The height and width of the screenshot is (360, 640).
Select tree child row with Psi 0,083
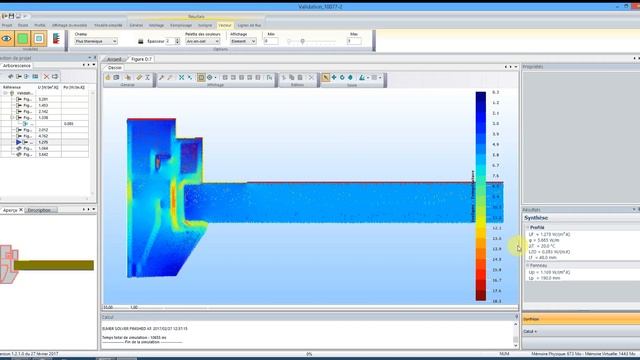coord(44,124)
